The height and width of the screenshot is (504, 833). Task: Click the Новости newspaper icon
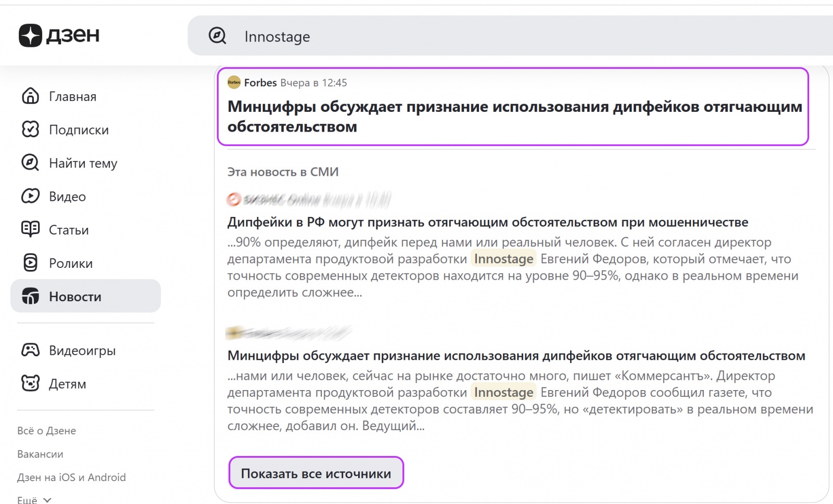(30, 296)
